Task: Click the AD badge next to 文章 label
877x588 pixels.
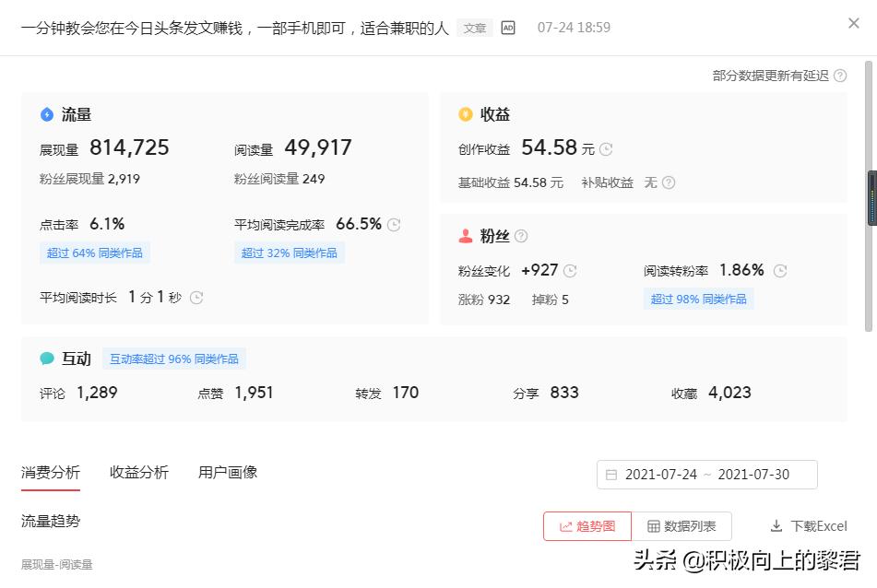Action: coord(507,28)
